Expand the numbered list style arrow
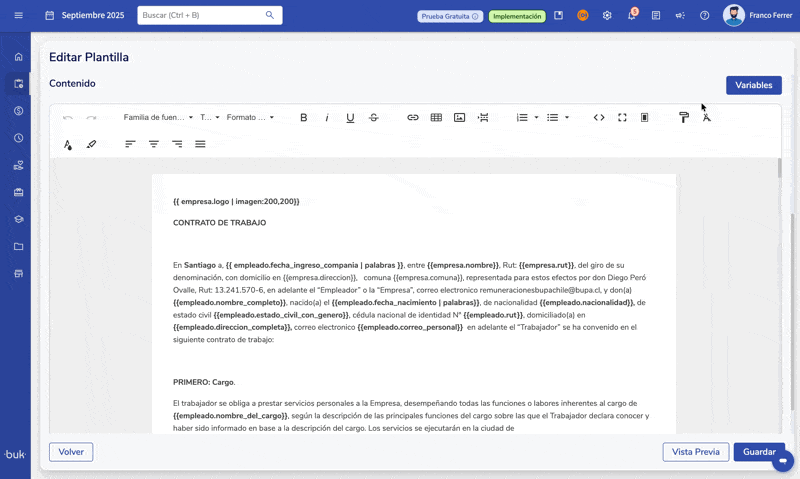This screenshot has height=479, width=800. click(x=537, y=118)
